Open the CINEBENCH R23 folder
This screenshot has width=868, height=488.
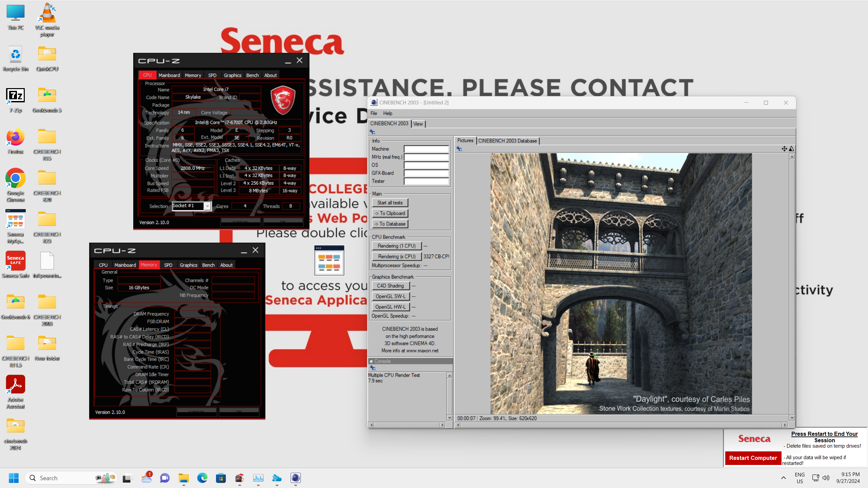point(47,227)
